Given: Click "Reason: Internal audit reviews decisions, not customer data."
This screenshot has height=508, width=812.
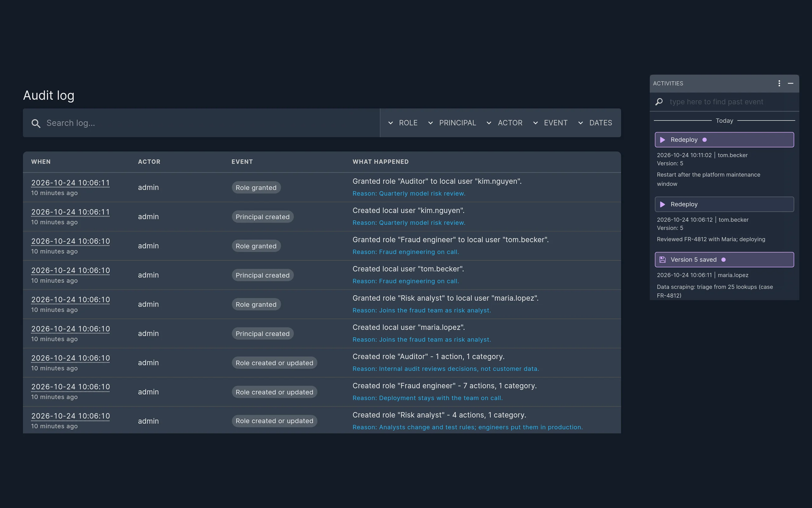Looking at the screenshot, I should click(x=446, y=369).
